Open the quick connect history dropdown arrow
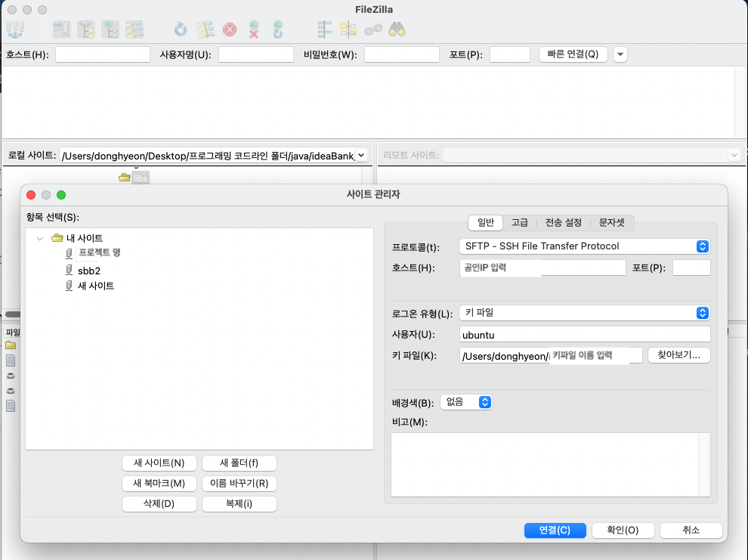 pyautogui.click(x=620, y=54)
